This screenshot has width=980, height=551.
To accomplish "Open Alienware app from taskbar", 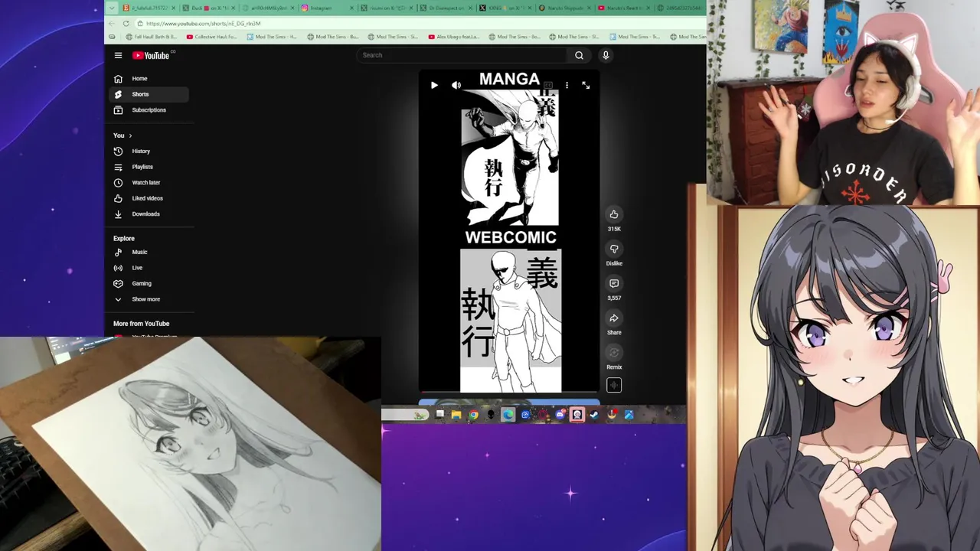I will pos(491,415).
